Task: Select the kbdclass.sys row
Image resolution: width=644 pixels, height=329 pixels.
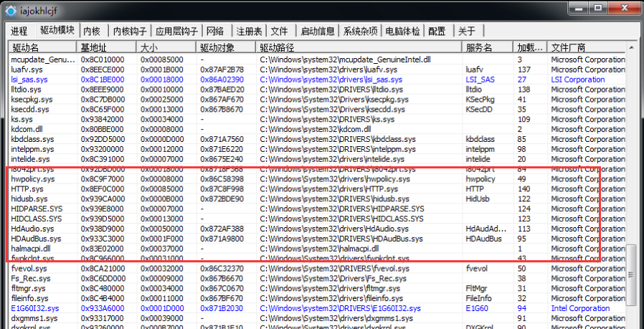Action: coord(317,139)
